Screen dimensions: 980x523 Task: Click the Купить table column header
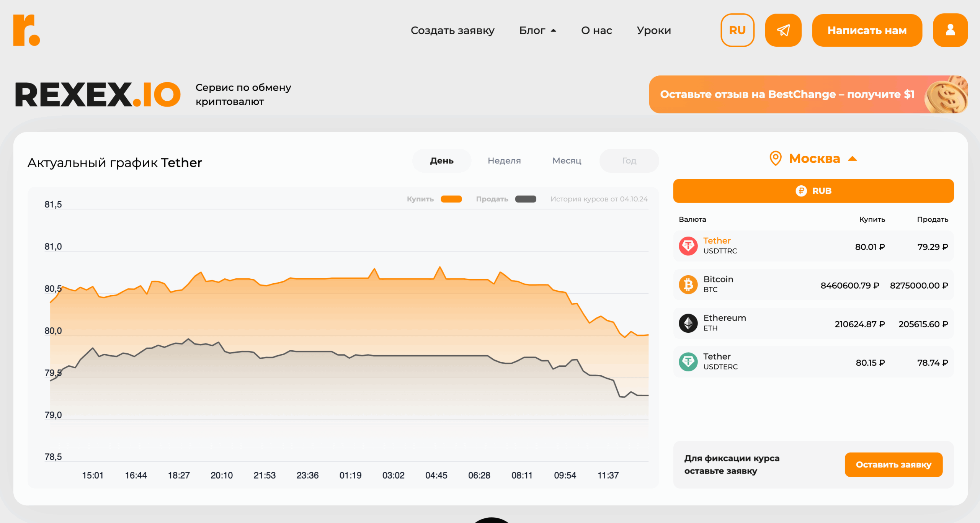pyautogui.click(x=872, y=219)
